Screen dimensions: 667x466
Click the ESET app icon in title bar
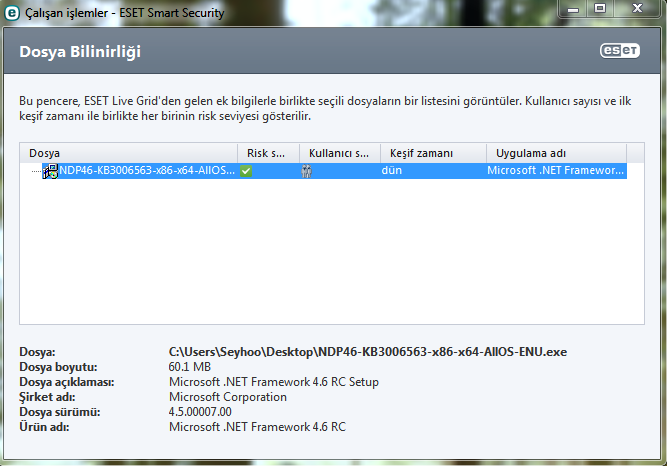pos(11,13)
